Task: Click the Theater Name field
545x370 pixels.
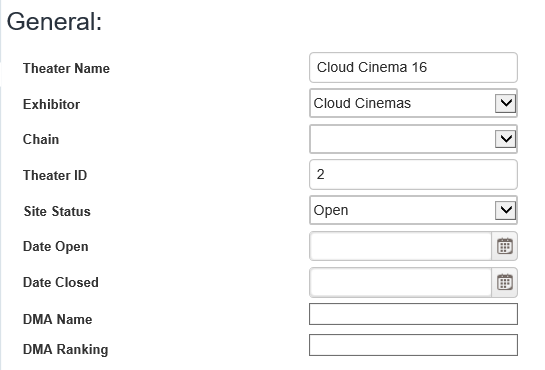Action: click(413, 67)
